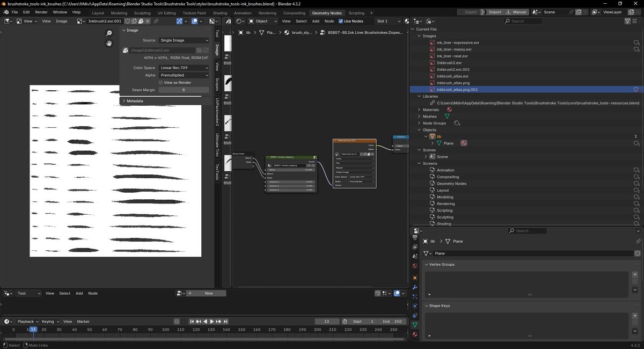Toggle fake user for ink_liner-messy.exr
Viewport: 644px width, 349px height.
(x=636, y=49)
